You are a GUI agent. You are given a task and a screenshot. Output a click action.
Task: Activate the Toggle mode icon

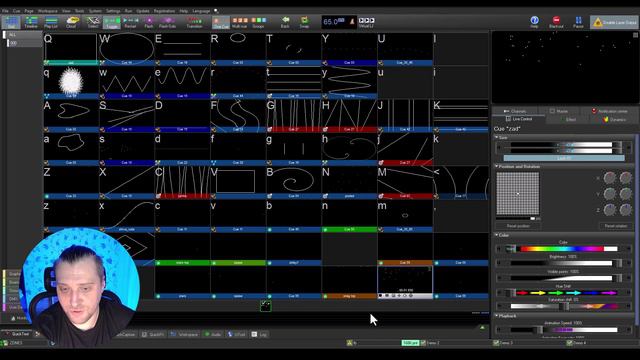(x=111, y=22)
